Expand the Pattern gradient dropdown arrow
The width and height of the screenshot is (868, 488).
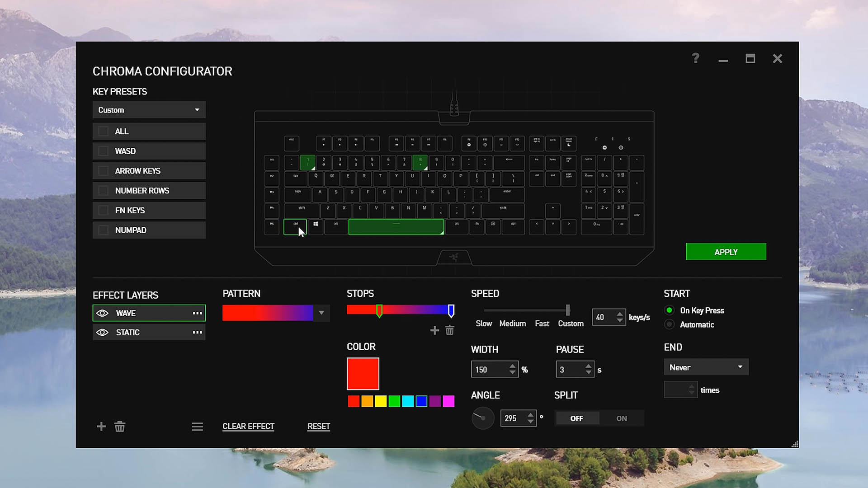pos(321,313)
